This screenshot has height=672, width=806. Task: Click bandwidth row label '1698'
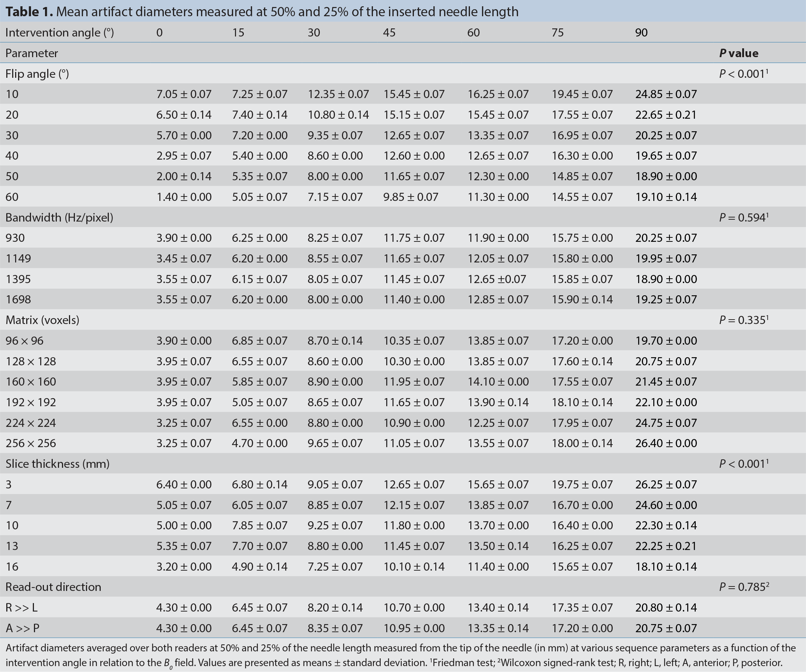pos(18,300)
